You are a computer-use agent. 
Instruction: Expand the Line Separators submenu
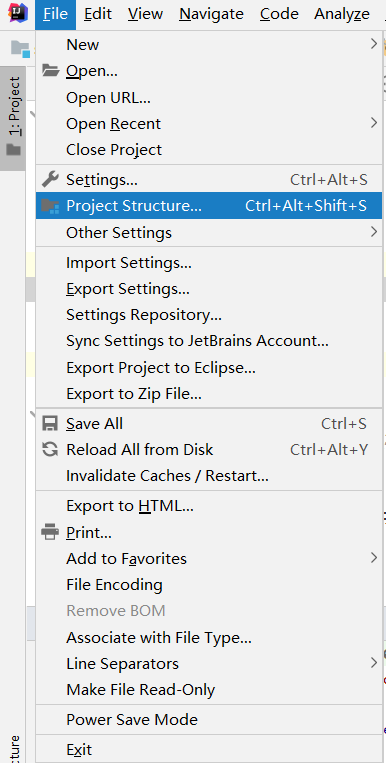pyautogui.click(x=209, y=663)
